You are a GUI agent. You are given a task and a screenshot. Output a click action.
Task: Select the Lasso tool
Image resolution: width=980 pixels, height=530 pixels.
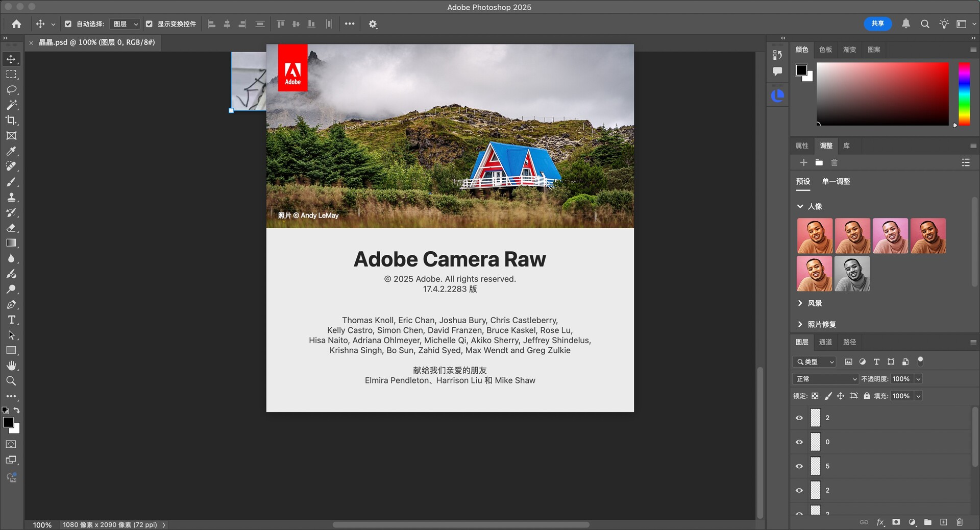pos(11,90)
